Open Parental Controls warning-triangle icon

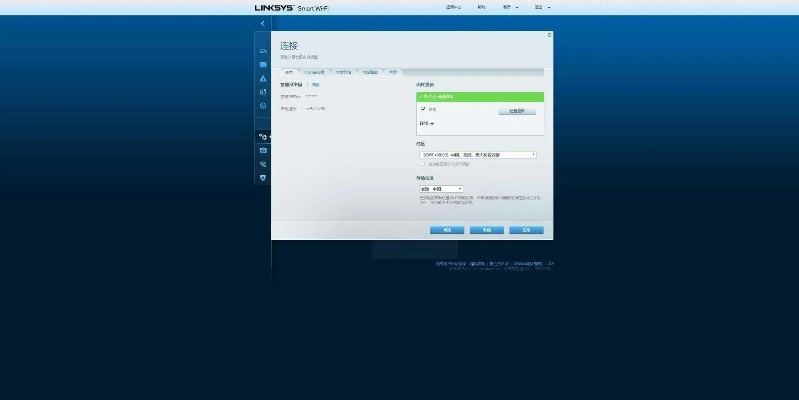(263, 78)
